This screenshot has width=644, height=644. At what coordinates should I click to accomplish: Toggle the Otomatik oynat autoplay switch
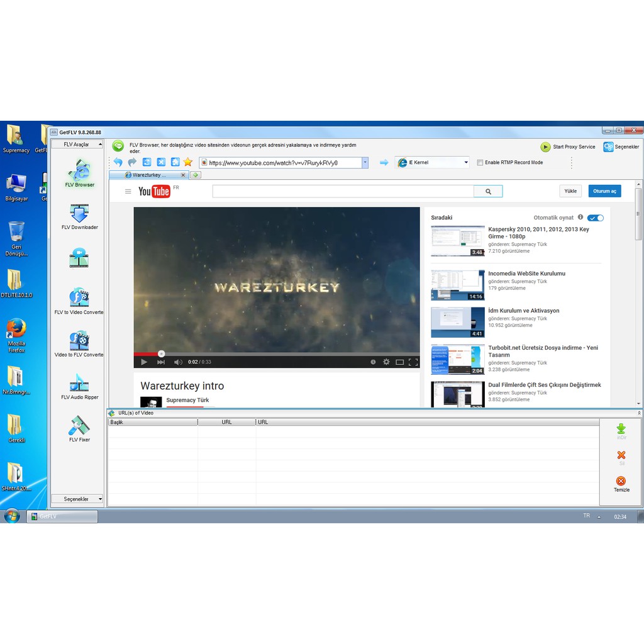point(595,218)
